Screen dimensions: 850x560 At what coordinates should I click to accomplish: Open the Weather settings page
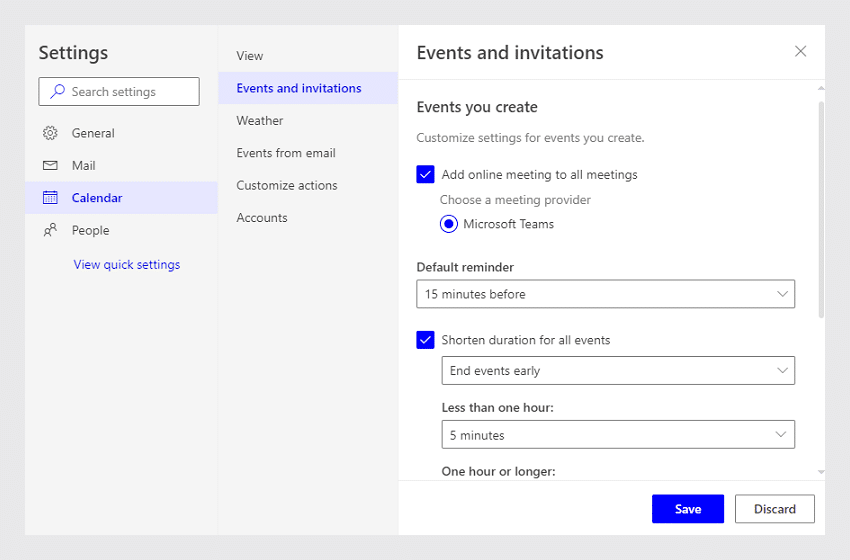coord(308,120)
